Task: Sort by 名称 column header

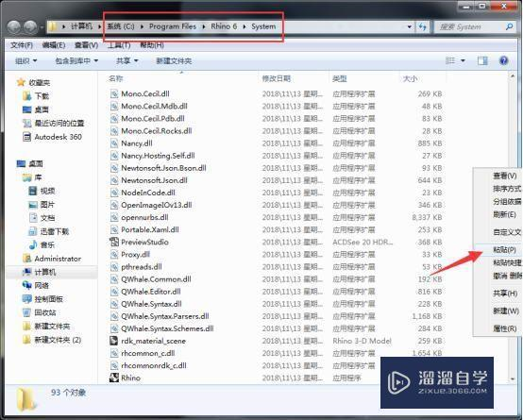Action: pyautogui.click(x=116, y=78)
